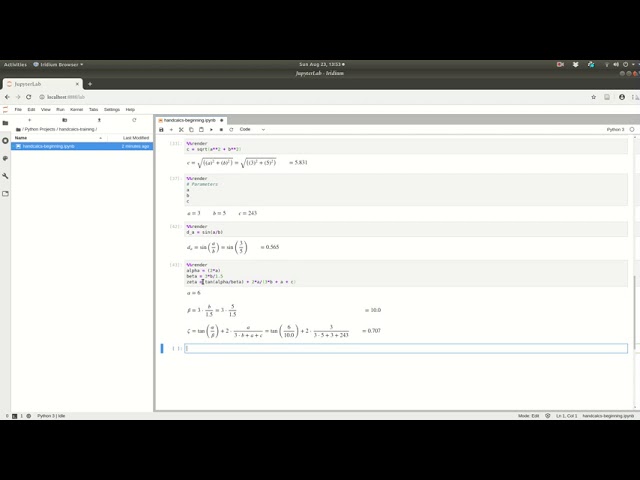640x480 pixels.
Task: Click the d_a sin code cell
Action: tap(406, 229)
